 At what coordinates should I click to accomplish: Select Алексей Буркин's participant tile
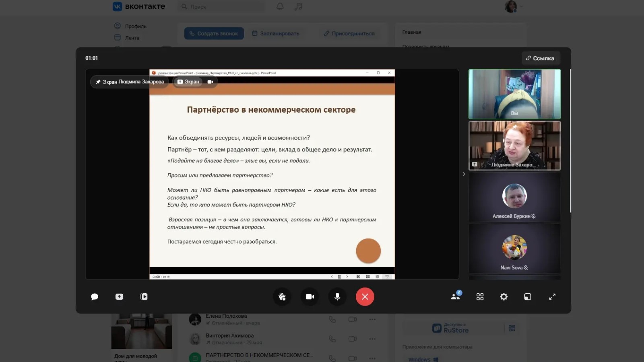pos(514,197)
